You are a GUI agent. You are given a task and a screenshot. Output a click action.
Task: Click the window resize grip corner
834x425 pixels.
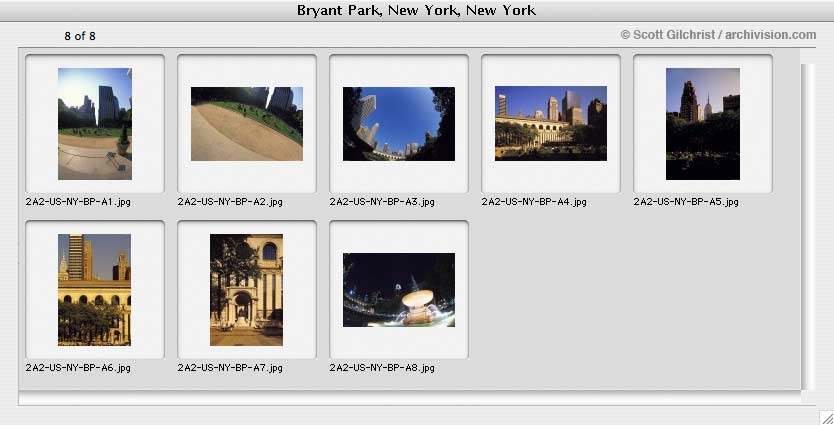tap(826, 417)
